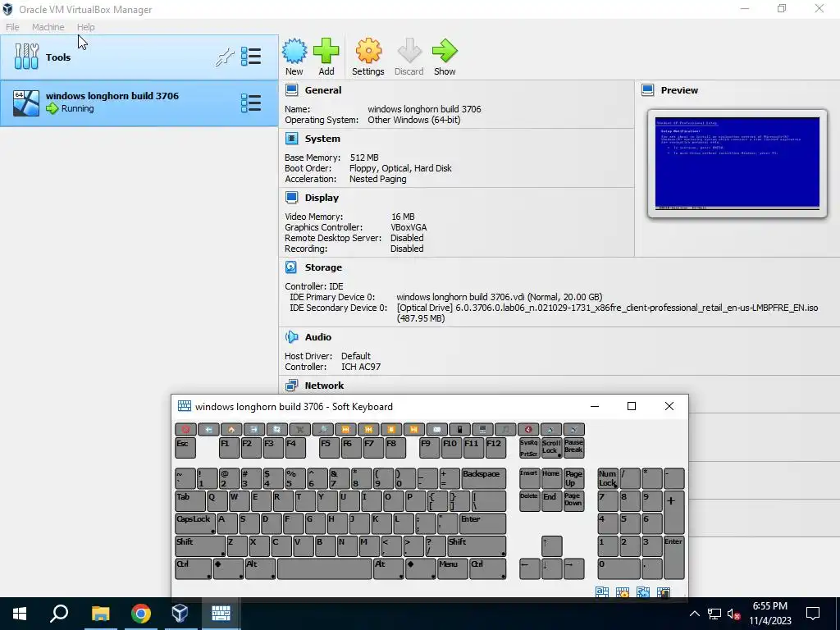Click the soft keyboard media Previous Track key
840x630 pixels.
[368, 430]
